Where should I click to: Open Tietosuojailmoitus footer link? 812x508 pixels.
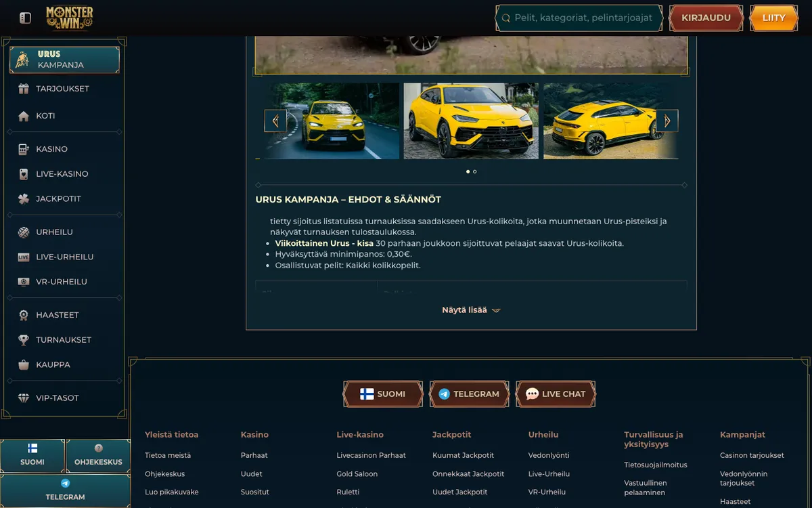(656, 465)
